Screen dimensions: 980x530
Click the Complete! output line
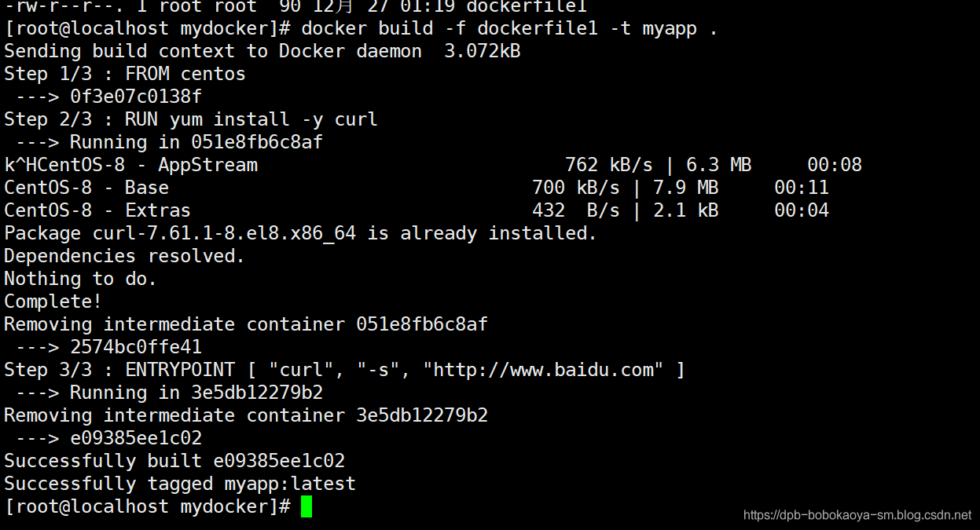53,302
